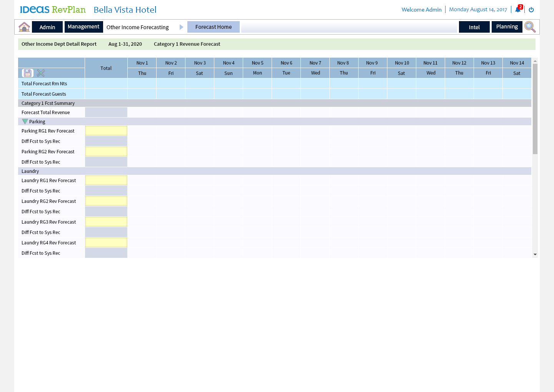This screenshot has width=554, height=392.
Task: Click the Nov 5 column header
Action: 257,63
